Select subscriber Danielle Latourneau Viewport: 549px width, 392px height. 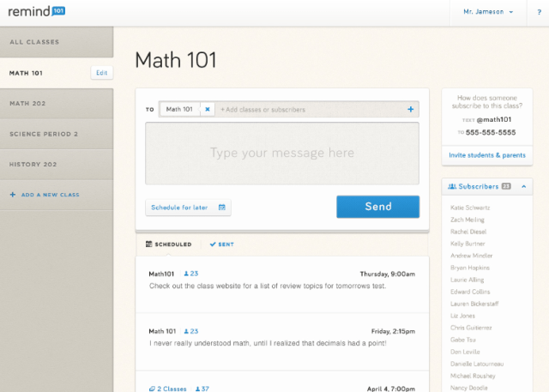(x=477, y=364)
